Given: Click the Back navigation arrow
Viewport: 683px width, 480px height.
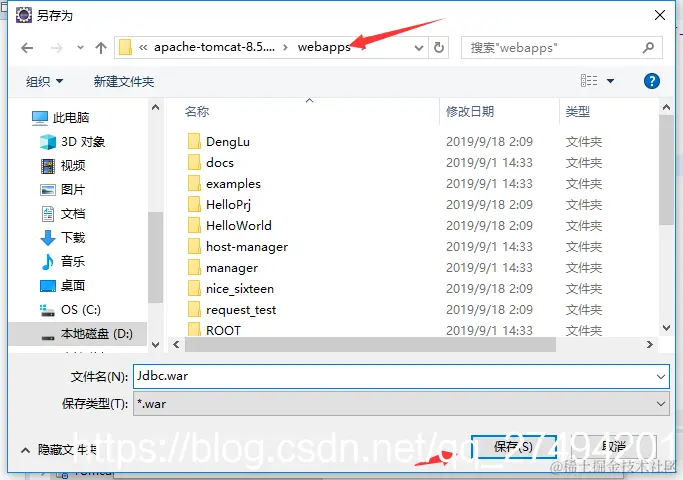Looking at the screenshot, I should point(27,48).
